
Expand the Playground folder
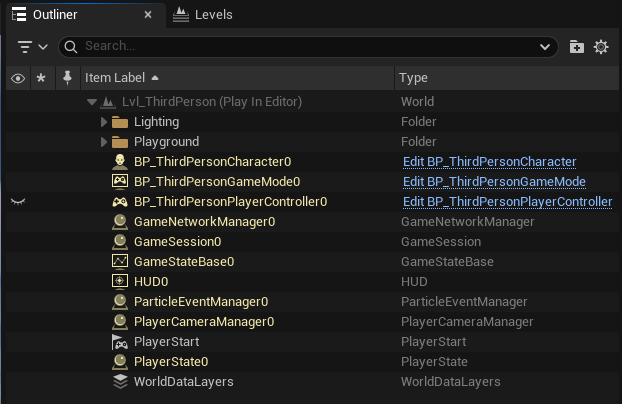tap(104, 142)
